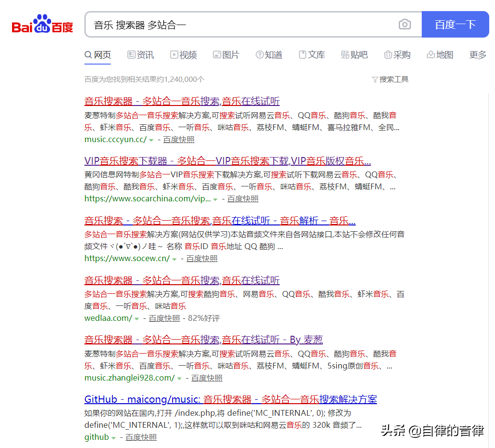
Task: Open 搜索工具 filter
Action: pos(390,79)
